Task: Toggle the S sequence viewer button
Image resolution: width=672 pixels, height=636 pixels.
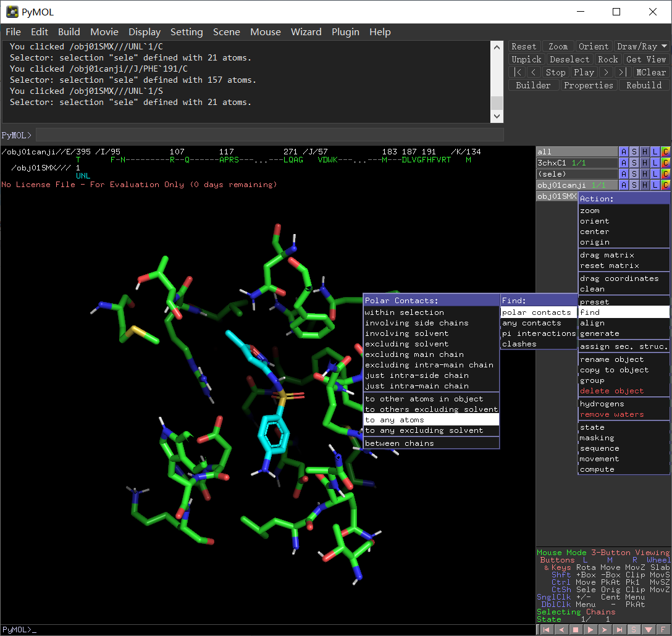Action: click(634, 630)
